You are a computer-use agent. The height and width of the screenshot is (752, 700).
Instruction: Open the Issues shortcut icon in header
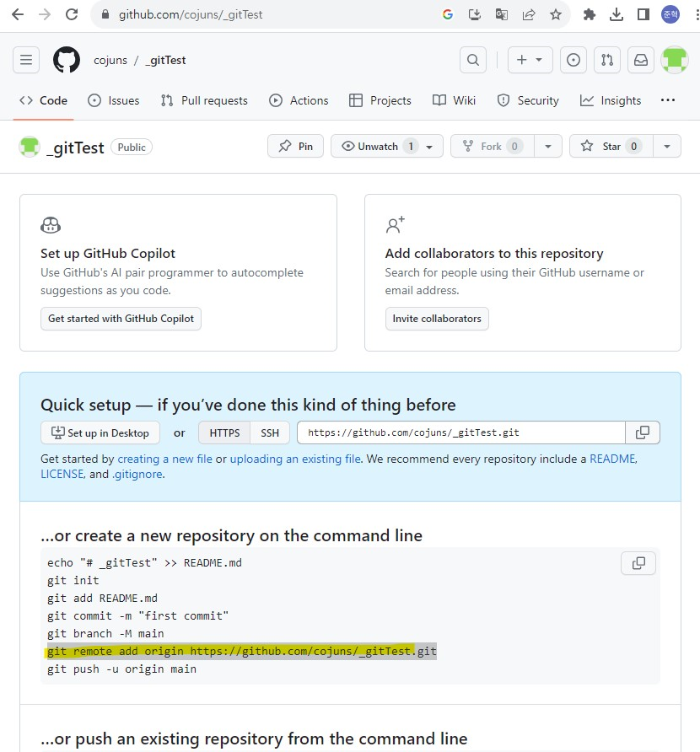pyautogui.click(x=573, y=60)
